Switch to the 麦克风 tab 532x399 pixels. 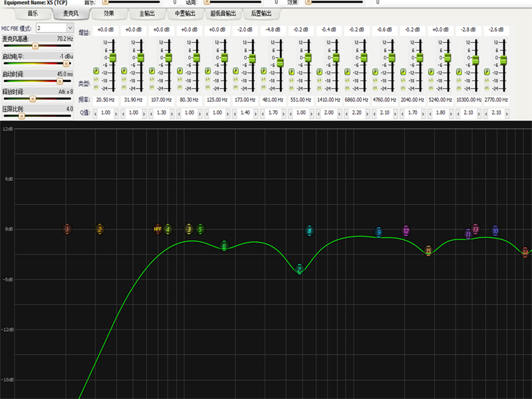tap(71, 13)
